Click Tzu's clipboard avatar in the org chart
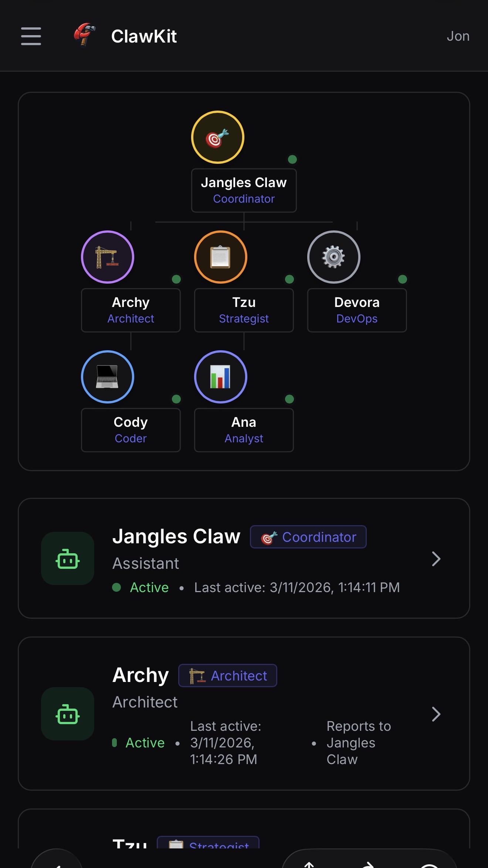The height and width of the screenshot is (868, 488). [221, 257]
